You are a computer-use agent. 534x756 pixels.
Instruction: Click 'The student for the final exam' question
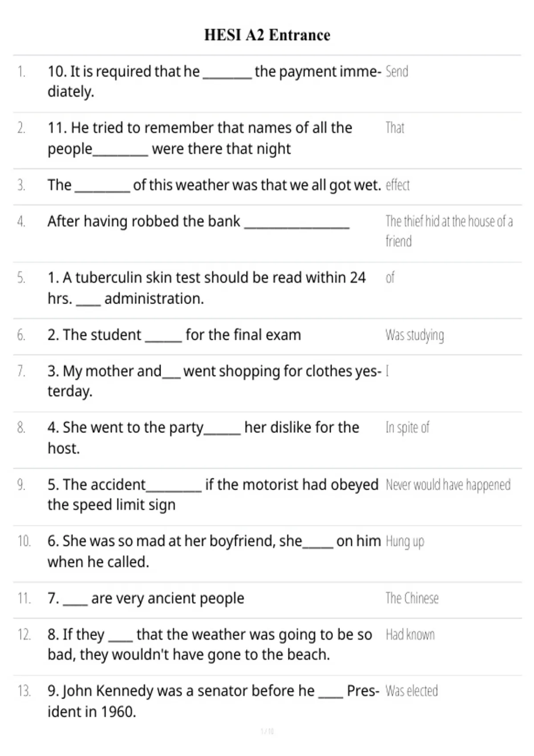(x=174, y=335)
